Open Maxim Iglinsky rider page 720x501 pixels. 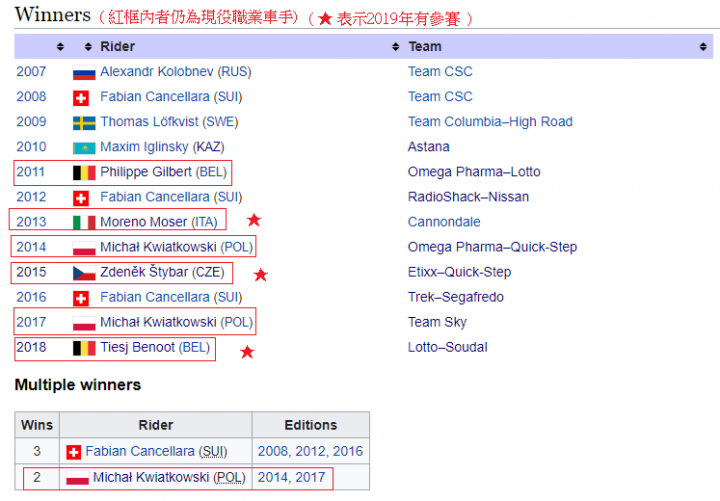[144, 147]
